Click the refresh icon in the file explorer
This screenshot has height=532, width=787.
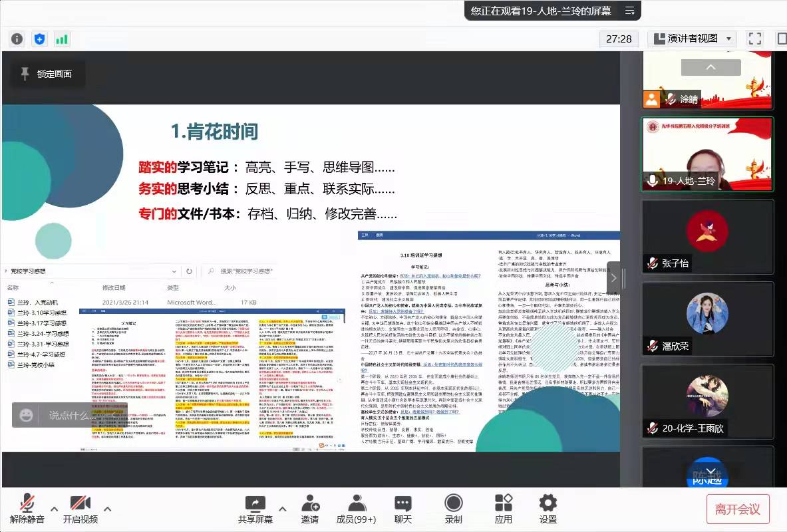(x=189, y=271)
